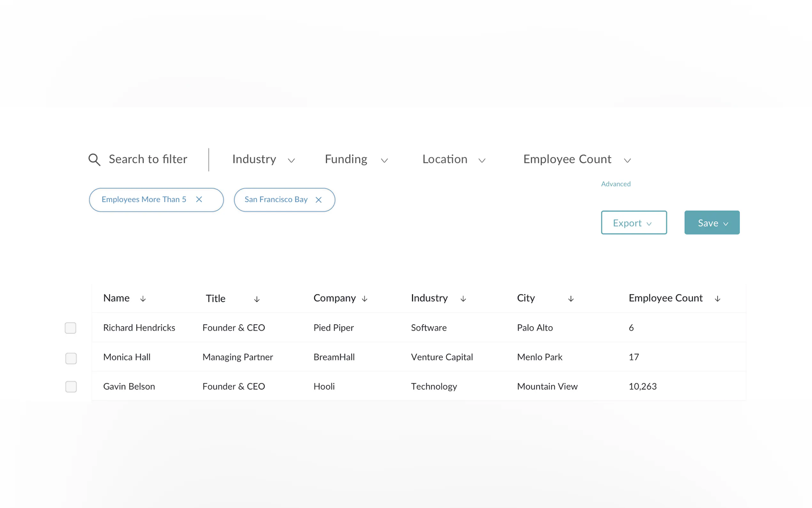Sort by City column arrow
812x508 pixels.
pyautogui.click(x=571, y=299)
